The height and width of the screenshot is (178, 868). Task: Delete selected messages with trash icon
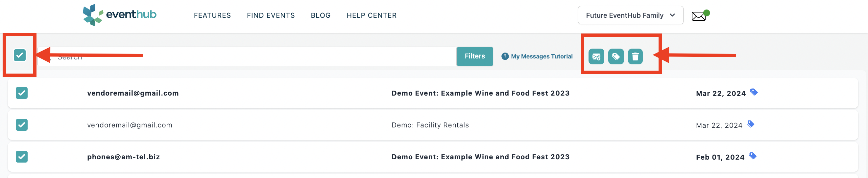pyautogui.click(x=635, y=56)
